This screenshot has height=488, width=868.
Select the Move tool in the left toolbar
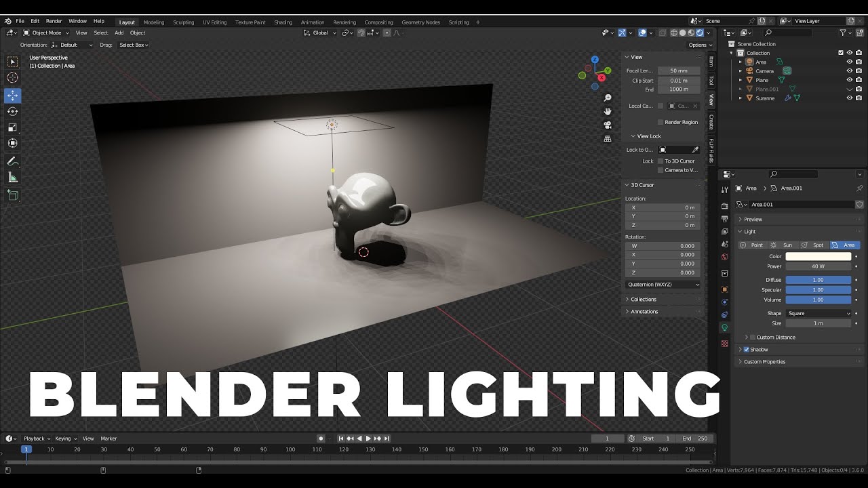[13, 96]
